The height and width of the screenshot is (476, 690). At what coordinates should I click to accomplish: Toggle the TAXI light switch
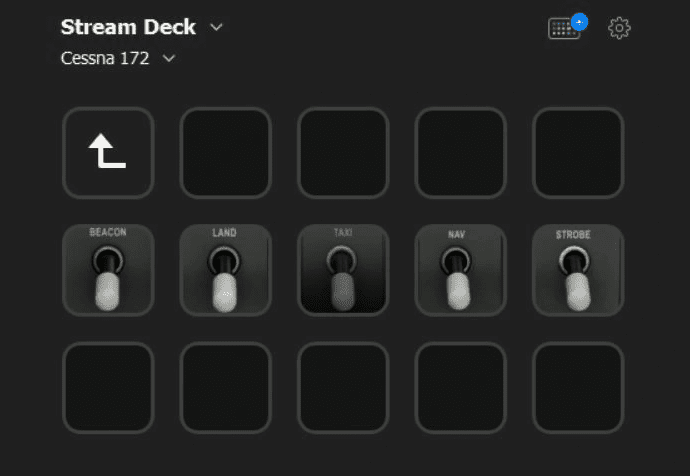[343, 270]
